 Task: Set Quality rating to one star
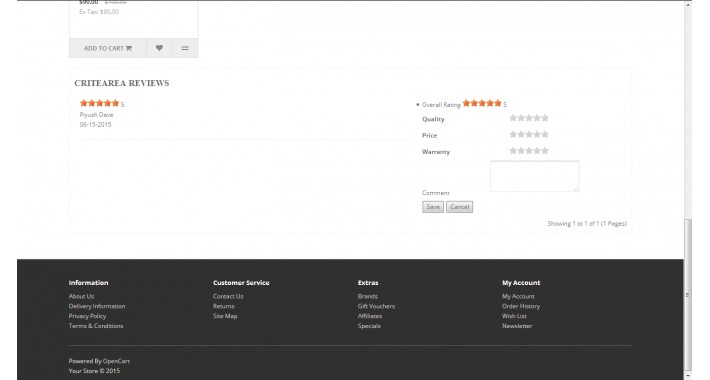click(x=513, y=118)
